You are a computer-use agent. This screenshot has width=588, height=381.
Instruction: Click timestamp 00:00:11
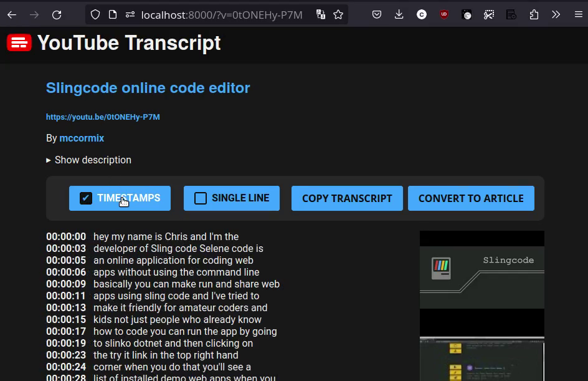click(x=66, y=296)
